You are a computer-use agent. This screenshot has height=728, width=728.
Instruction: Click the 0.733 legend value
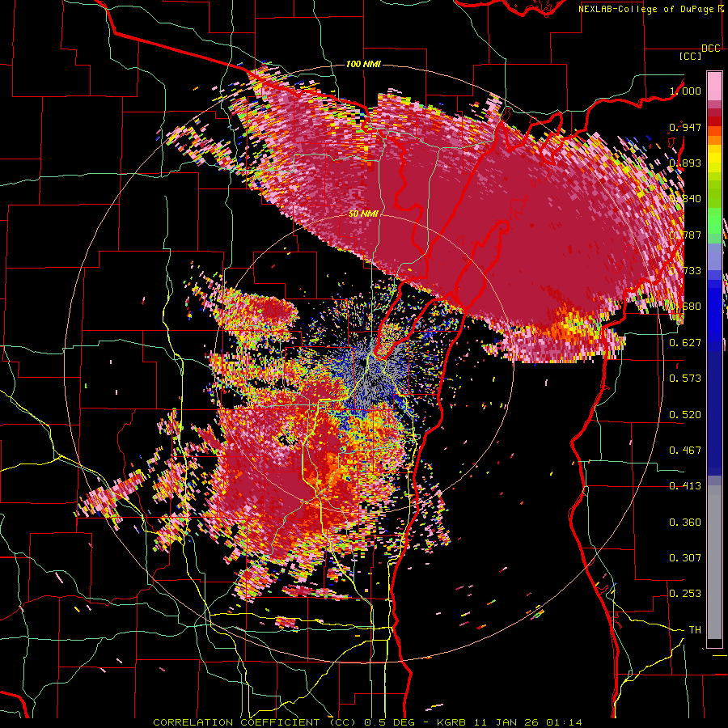685,271
